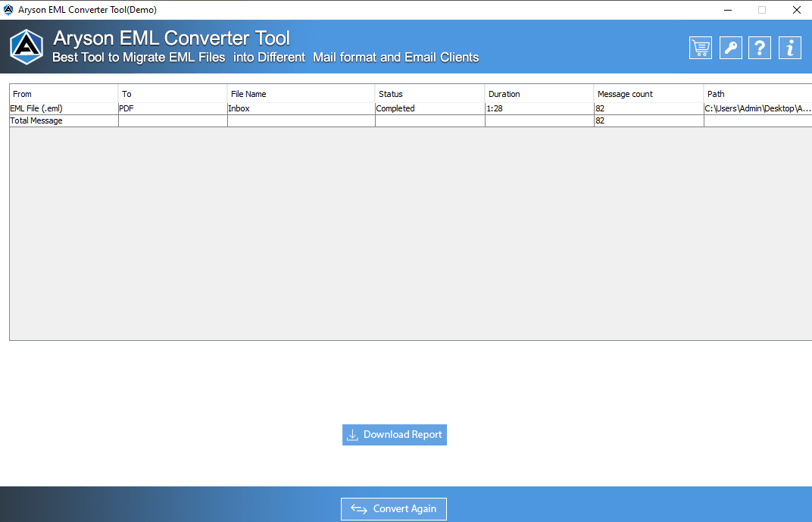Screen dimensions: 812x522
Task: Click the Completed status cell
Action: (x=429, y=109)
